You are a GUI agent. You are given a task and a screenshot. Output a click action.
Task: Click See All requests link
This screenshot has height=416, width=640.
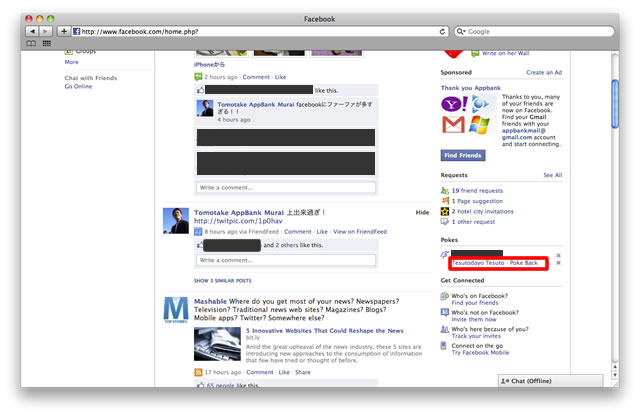[x=553, y=175]
